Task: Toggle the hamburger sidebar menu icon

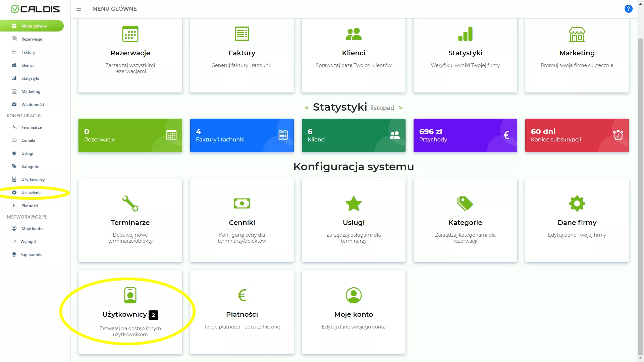Action: (x=79, y=9)
